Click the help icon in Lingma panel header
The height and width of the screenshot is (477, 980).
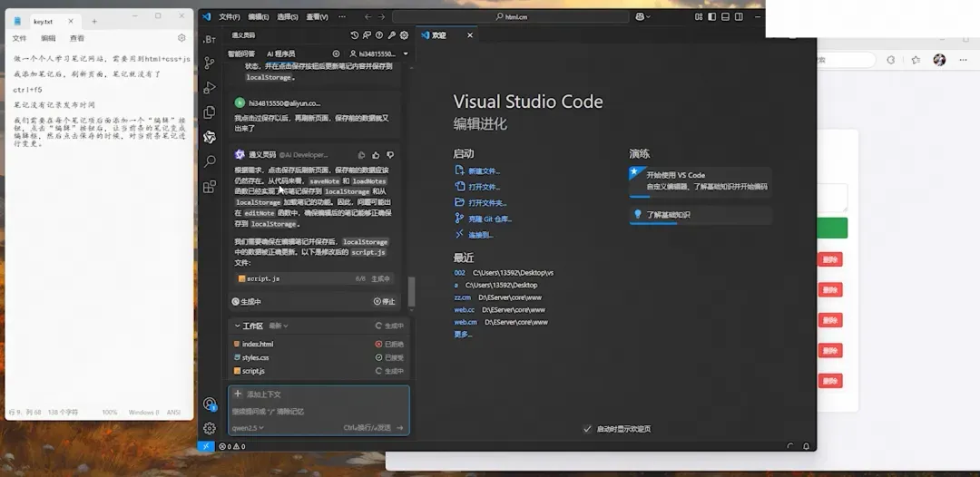pyautogui.click(x=378, y=35)
